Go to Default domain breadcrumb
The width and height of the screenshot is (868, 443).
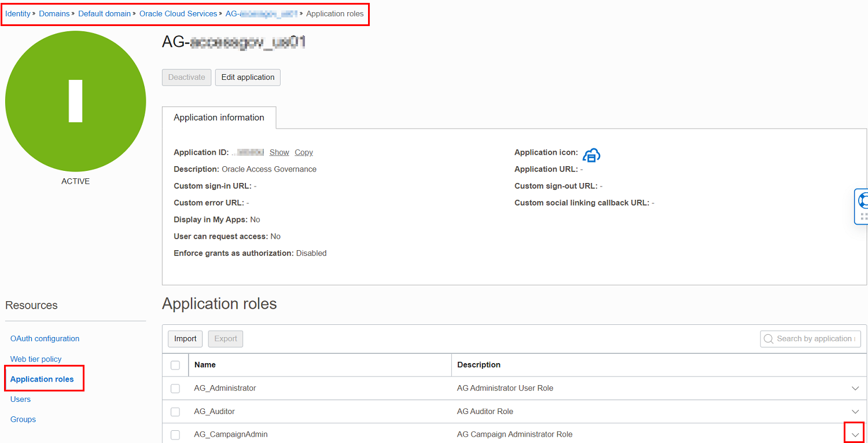pos(105,13)
